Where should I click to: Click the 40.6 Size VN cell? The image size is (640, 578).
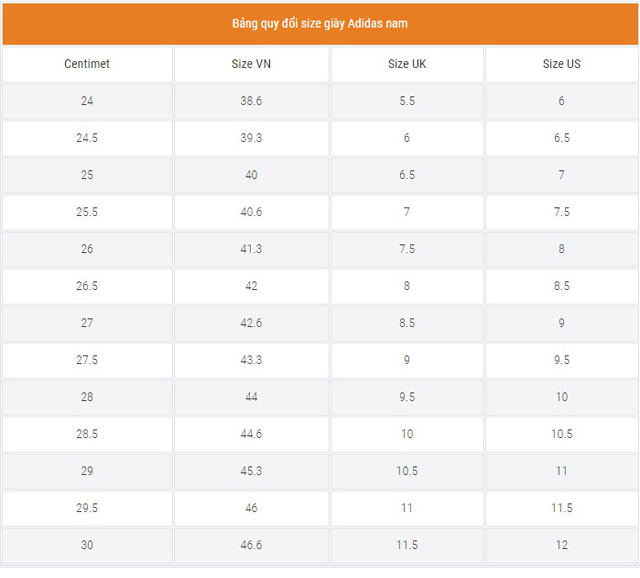pos(251,212)
